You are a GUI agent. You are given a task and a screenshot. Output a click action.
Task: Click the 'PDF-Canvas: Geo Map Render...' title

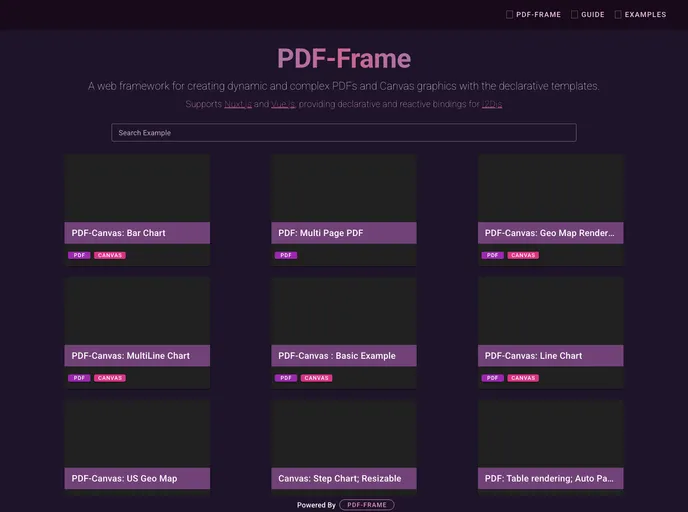pyautogui.click(x=549, y=233)
